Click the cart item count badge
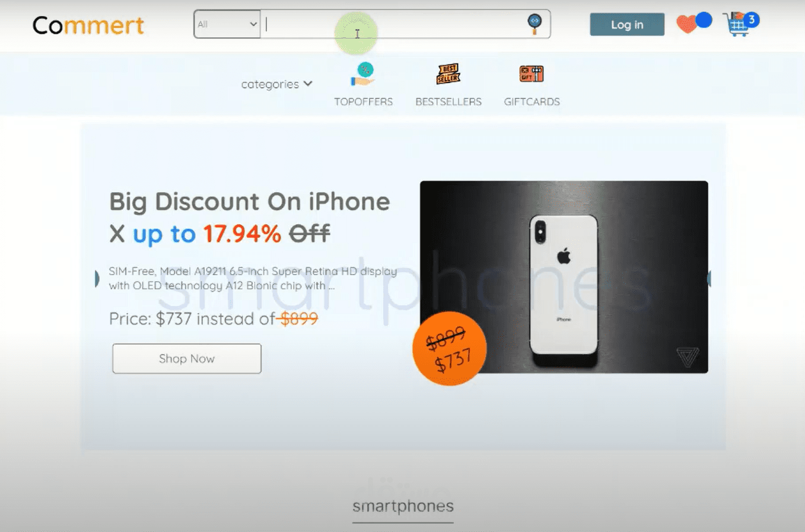This screenshot has height=532, width=805. [x=752, y=20]
